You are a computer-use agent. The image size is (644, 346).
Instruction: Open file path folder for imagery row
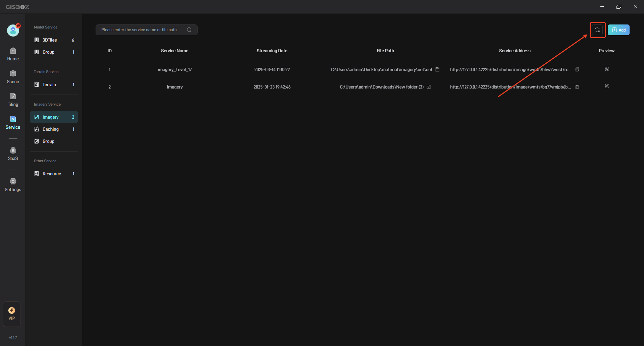pos(429,87)
